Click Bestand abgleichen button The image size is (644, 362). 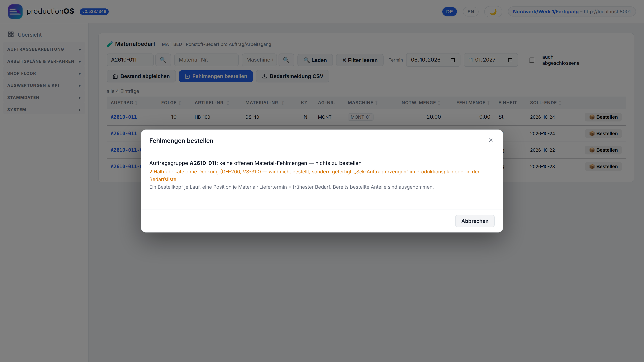(x=141, y=76)
